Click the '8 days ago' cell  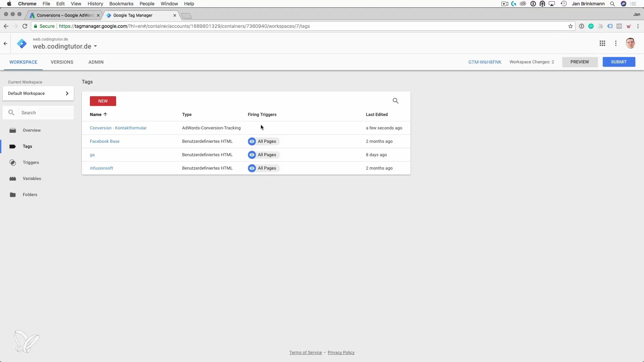[x=376, y=155]
